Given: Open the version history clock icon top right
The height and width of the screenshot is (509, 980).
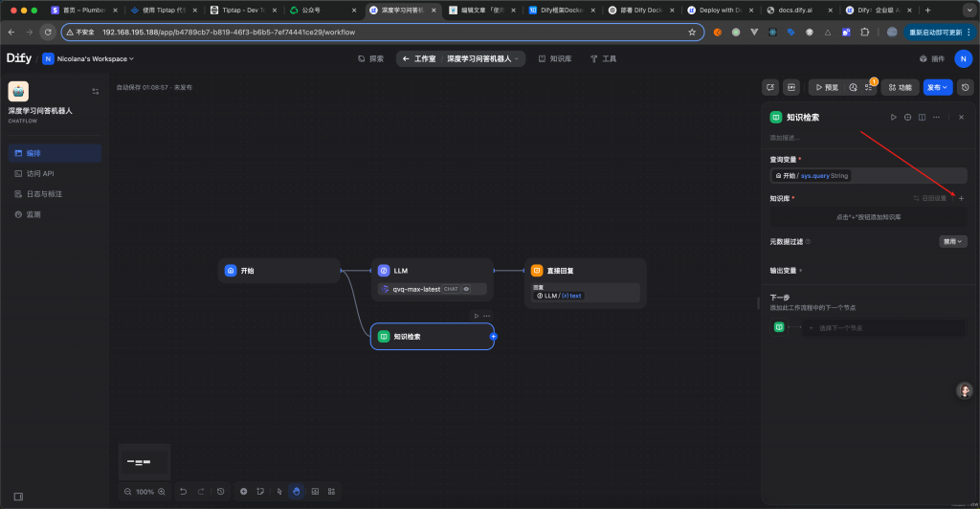Looking at the screenshot, I should point(966,87).
